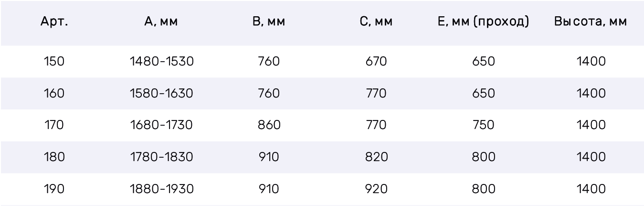Select the 1680-1730 range cell

(x=161, y=125)
